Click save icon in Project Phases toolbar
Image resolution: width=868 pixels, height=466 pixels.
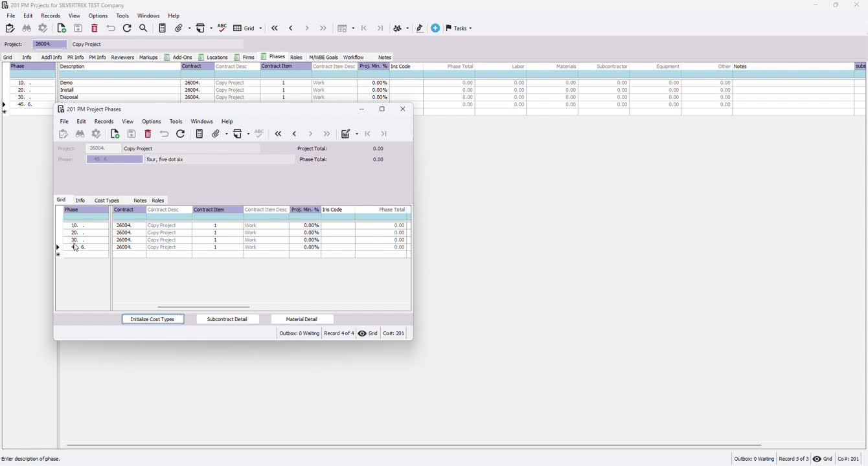click(x=131, y=134)
